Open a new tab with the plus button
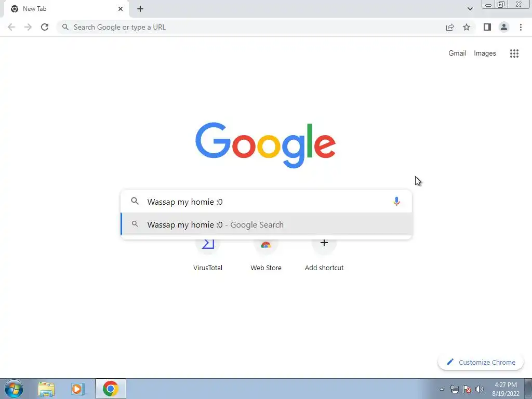This screenshot has height=399, width=532. (x=140, y=9)
